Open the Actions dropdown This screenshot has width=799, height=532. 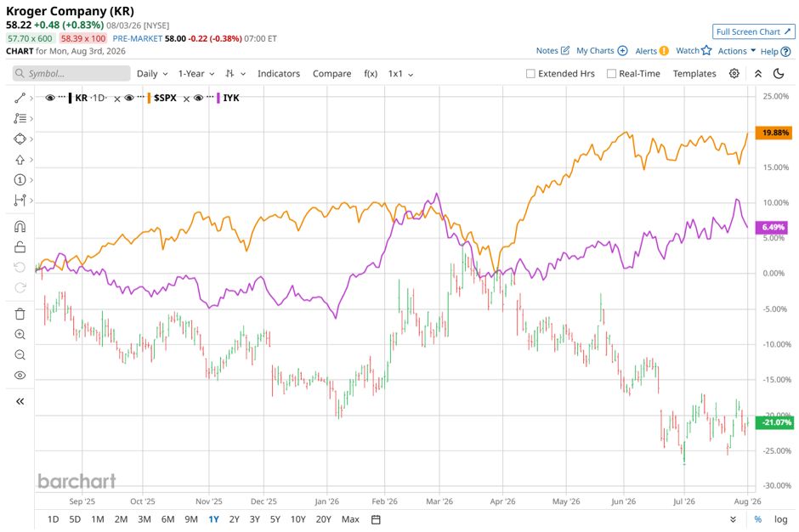click(x=737, y=51)
